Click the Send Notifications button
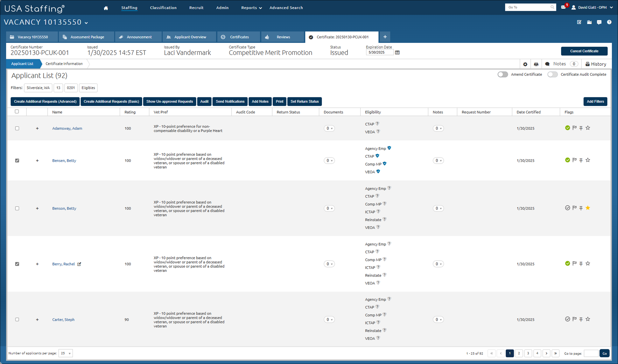The height and width of the screenshot is (364, 618). tap(230, 101)
